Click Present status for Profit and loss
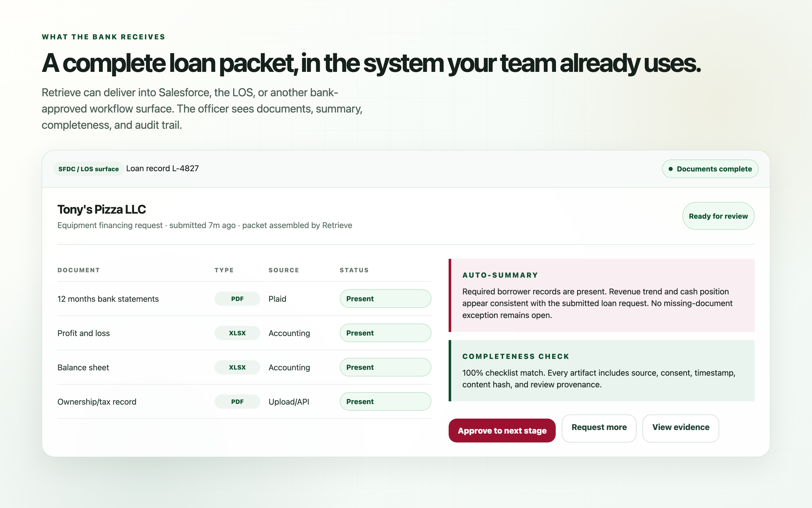Viewport: 812px width, 508px height. [x=385, y=333]
